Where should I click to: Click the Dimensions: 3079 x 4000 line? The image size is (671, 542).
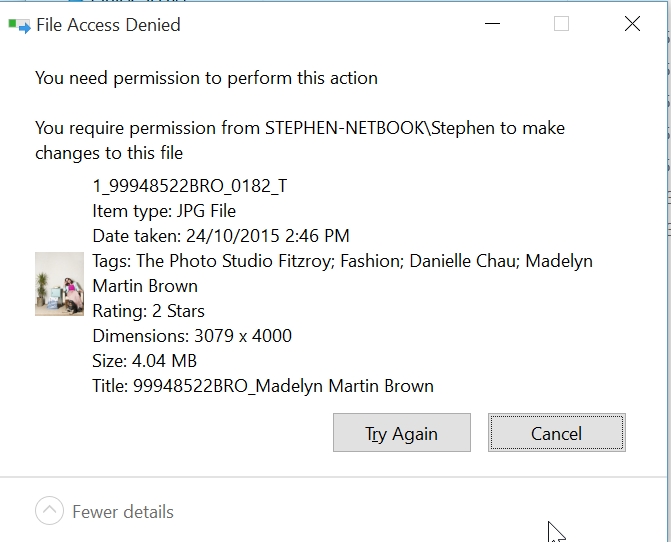point(192,336)
